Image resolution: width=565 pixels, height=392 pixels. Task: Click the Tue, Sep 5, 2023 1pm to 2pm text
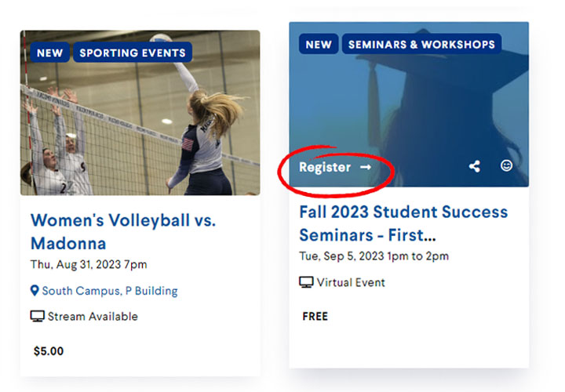(x=374, y=256)
